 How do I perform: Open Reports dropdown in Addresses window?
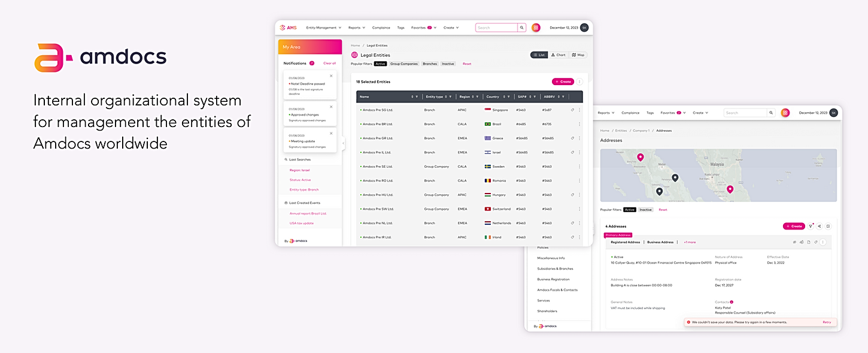point(606,113)
